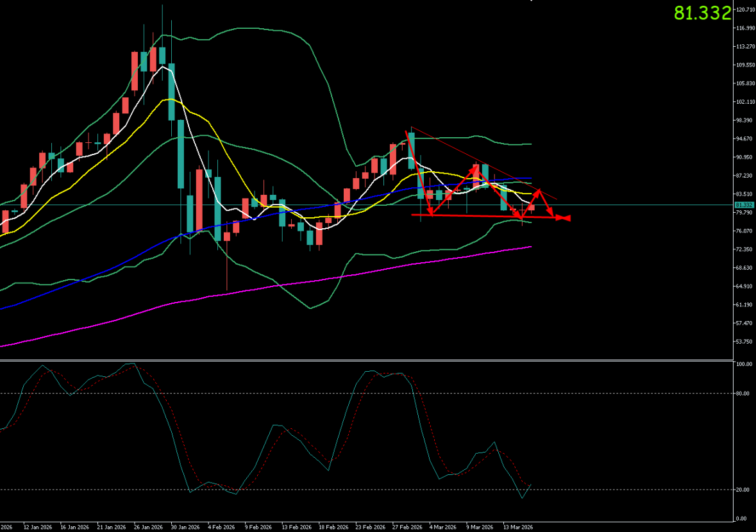756x532 pixels.
Task: Click the 80.00 oscillator level label
Action: pos(743,394)
